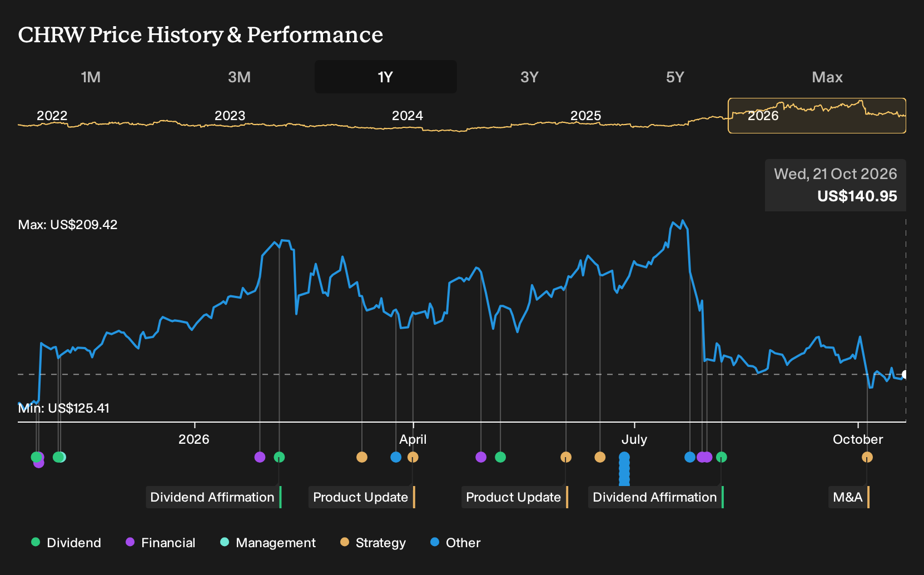This screenshot has width=924, height=575.
Task: Click the 'Wed, 21 Oct 2026' tooltip date
Action: (x=836, y=174)
